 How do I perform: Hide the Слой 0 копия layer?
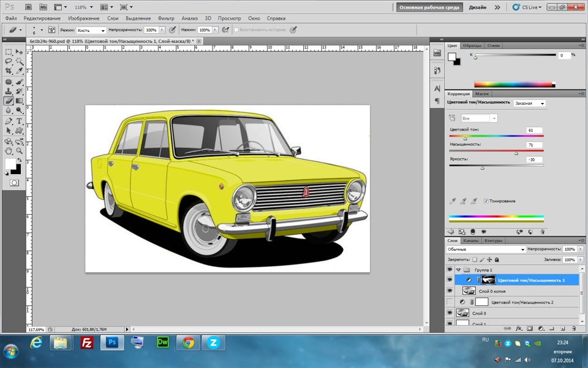click(450, 291)
